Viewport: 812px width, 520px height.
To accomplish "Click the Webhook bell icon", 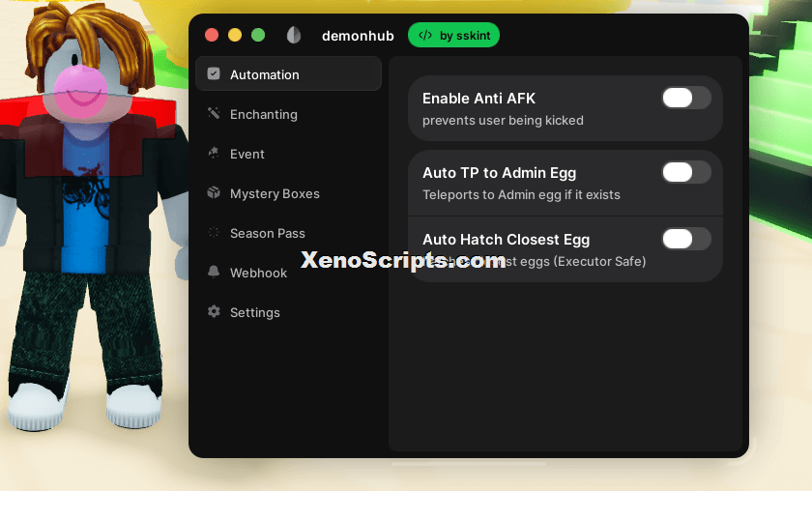I will 214,272.
